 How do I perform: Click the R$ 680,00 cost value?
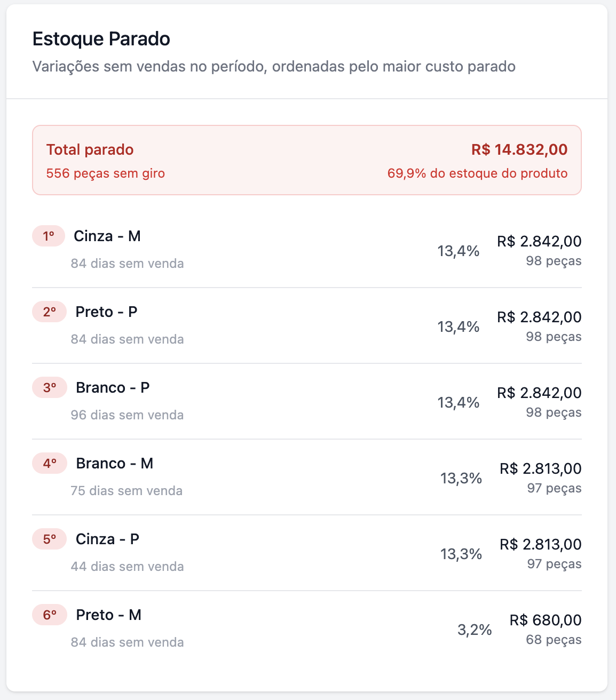pos(546,620)
